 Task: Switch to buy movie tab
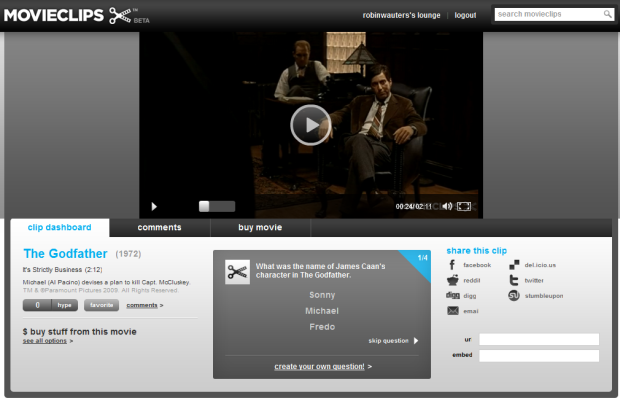click(260, 227)
